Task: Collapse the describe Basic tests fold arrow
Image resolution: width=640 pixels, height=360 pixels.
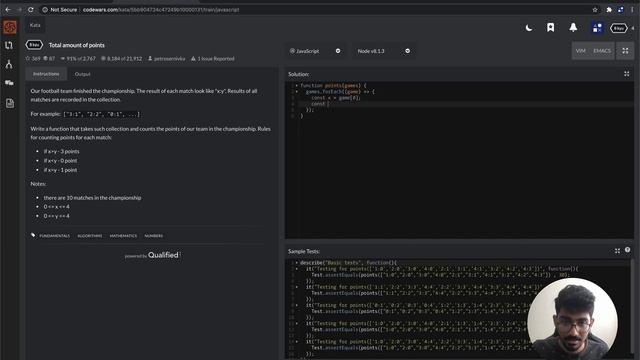Action: tap(297, 263)
